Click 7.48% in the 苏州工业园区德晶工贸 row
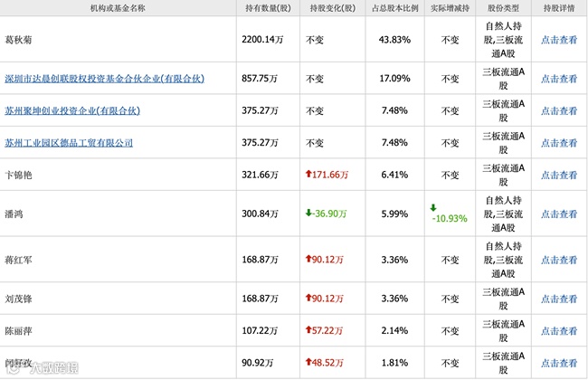Image resolution: width=588 pixels, height=380 pixels. coord(395,143)
